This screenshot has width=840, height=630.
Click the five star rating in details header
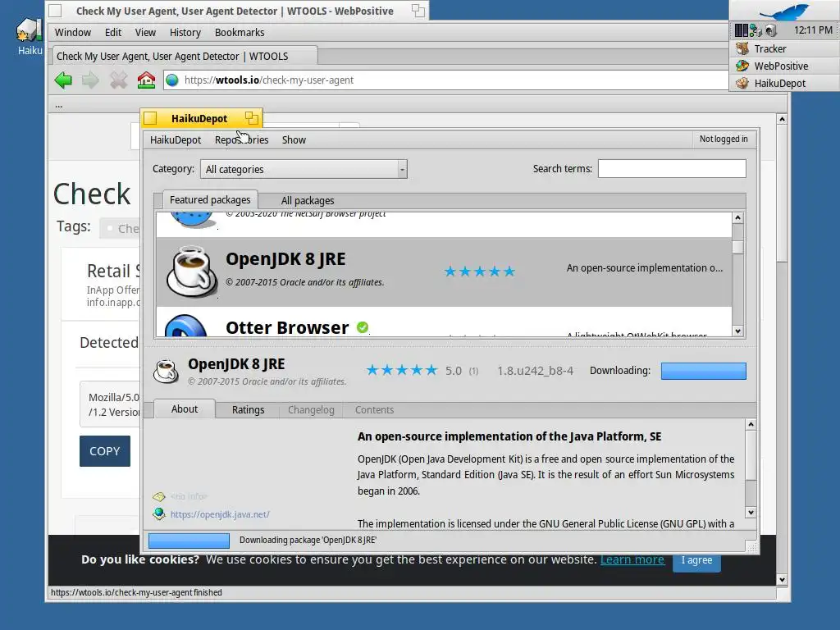tap(402, 370)
